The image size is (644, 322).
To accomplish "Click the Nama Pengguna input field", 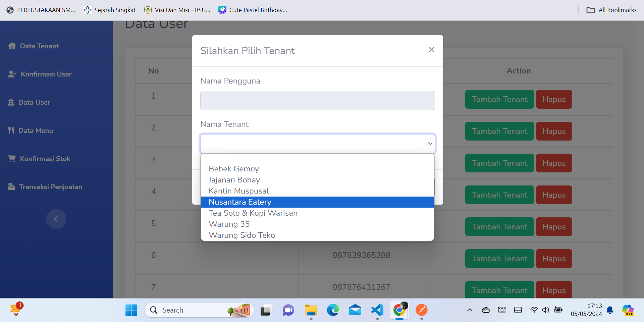I will click(x=317, y=101).
